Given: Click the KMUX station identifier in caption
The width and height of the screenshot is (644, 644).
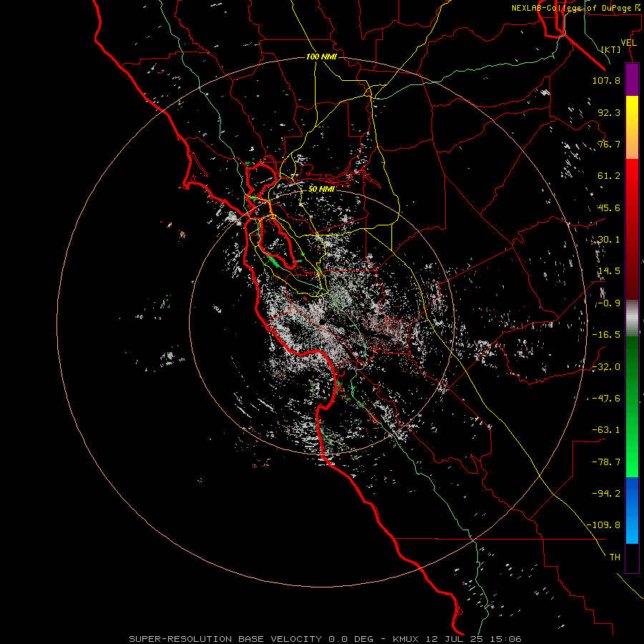Looking at the screenshot, I should pyautogui.click(x=407, y=639).
